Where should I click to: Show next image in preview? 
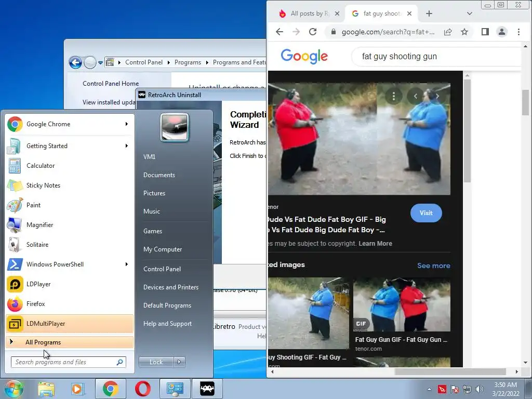pyautogui.click(x=437, y=96)
